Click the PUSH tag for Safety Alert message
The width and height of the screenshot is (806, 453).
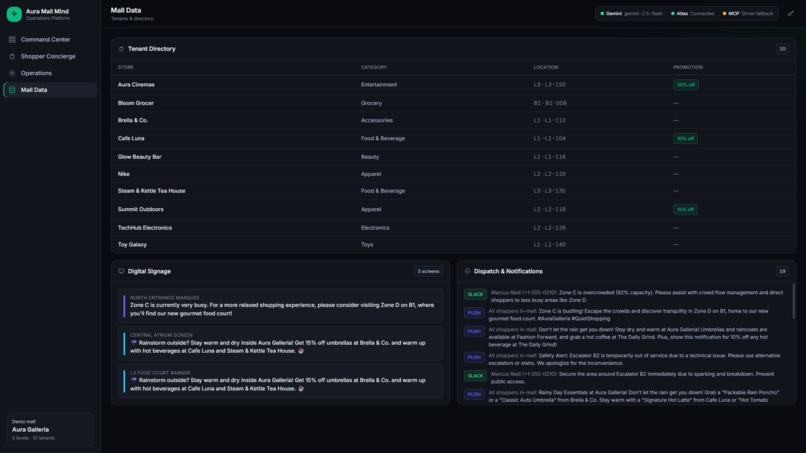474,357
